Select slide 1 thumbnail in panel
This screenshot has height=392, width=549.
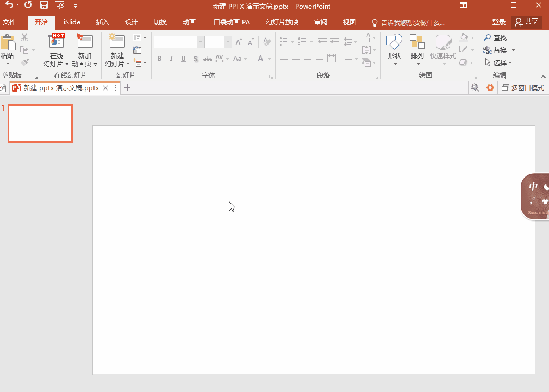coord(40,124)
